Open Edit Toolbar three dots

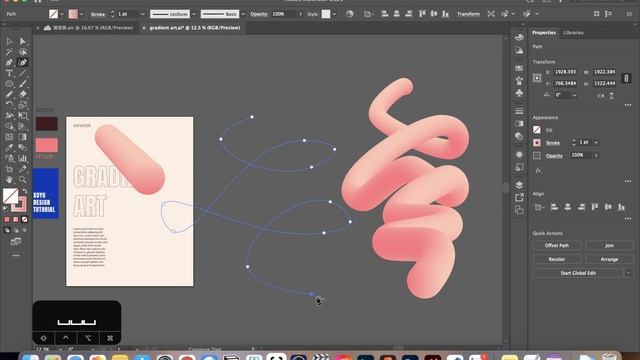[16, 256]
